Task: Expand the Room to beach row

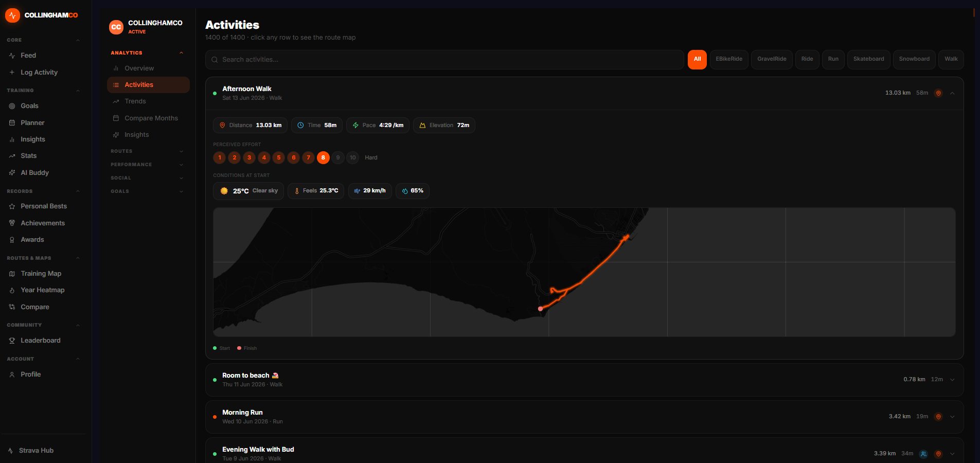Action: tap(952, 380)
